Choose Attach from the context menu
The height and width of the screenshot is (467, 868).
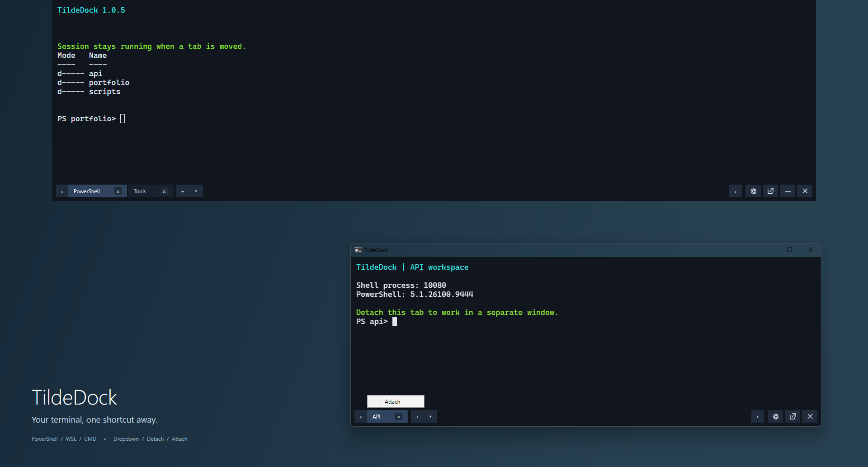(x=396, y=402)
